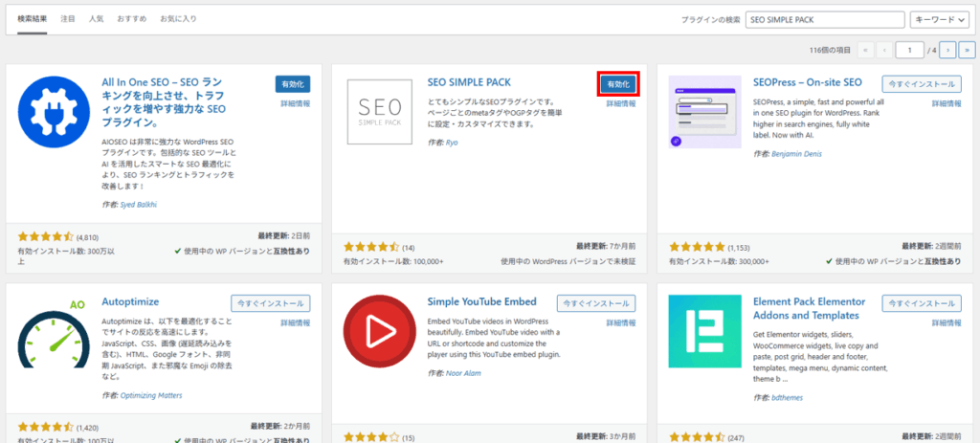Click 最終更新: 7か月前 text
The image size is (980, 443).
(x=606, y=247)
